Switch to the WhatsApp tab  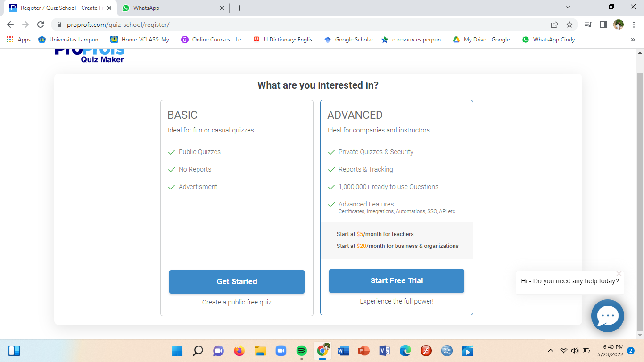173,8
